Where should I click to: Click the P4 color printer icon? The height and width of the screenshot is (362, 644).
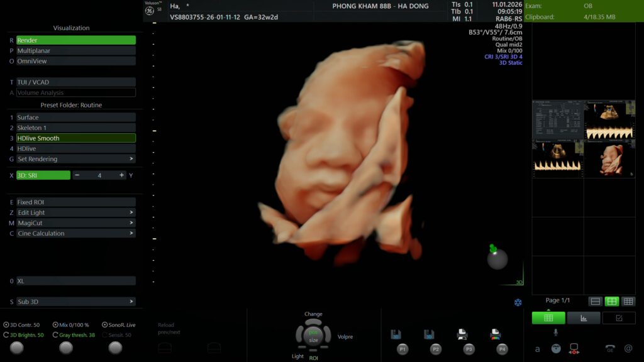(495, 334)
